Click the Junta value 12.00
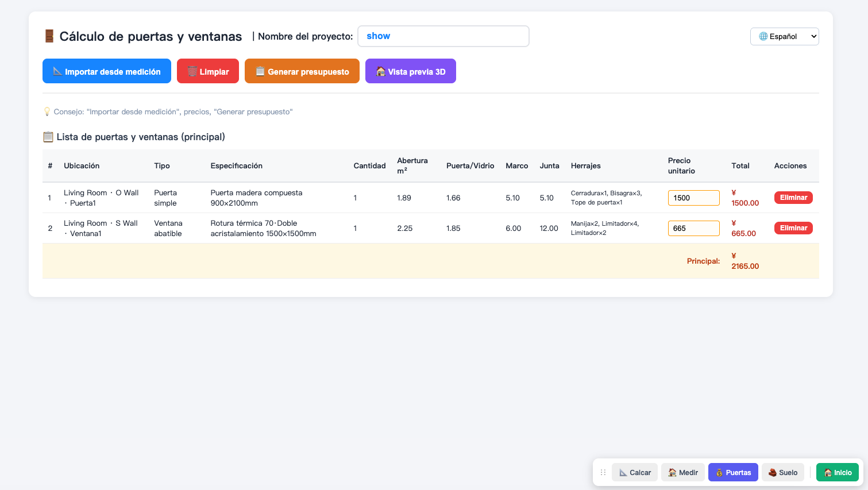The image size is (868, 490). click(x=549, y=228)
